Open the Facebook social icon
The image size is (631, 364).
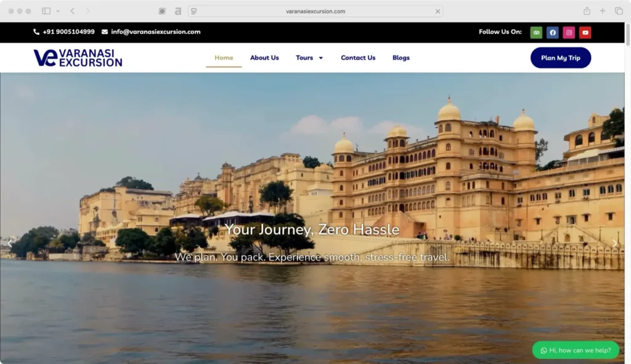point(552,32)
